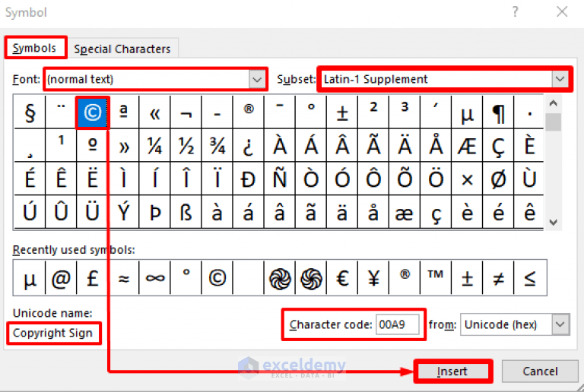Select the euro € recent symbol
The image size is (584, 392).
tap(342, 278)
